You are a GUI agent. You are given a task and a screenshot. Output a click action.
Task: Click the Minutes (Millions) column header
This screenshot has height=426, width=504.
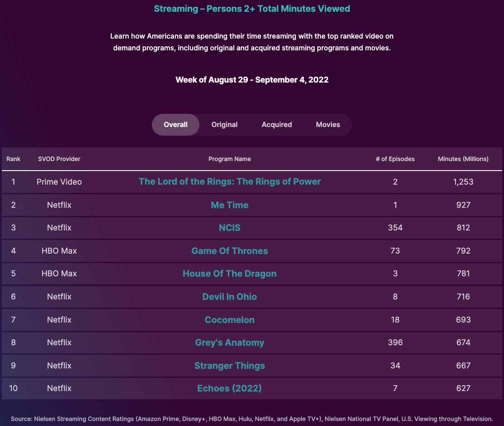[x=463, y=159]
